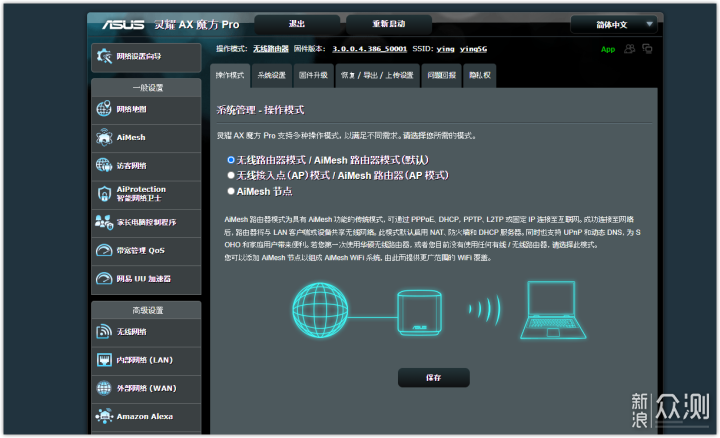Open 访客网络 menu item
This screenshot has width=720, height=438.
146,166
